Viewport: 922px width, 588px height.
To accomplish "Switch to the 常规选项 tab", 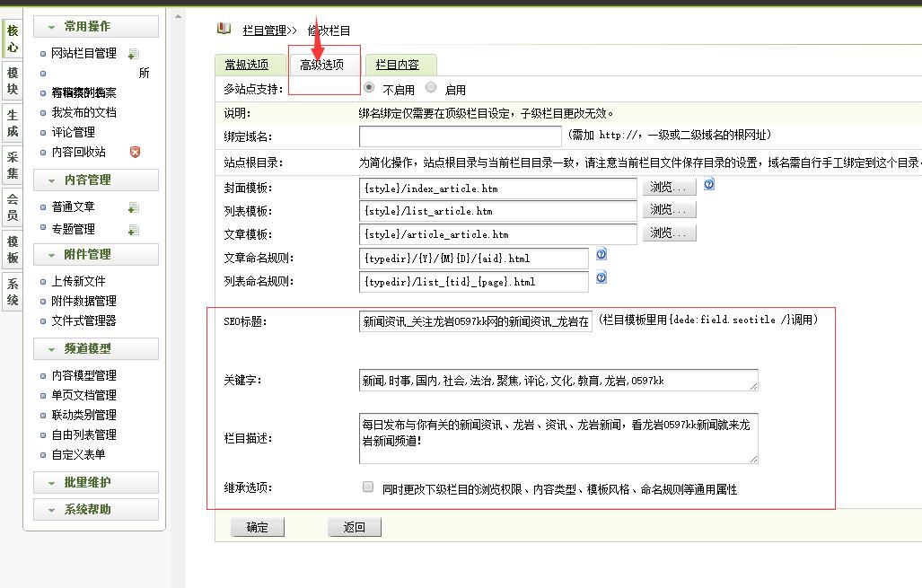I will (246, 65).
